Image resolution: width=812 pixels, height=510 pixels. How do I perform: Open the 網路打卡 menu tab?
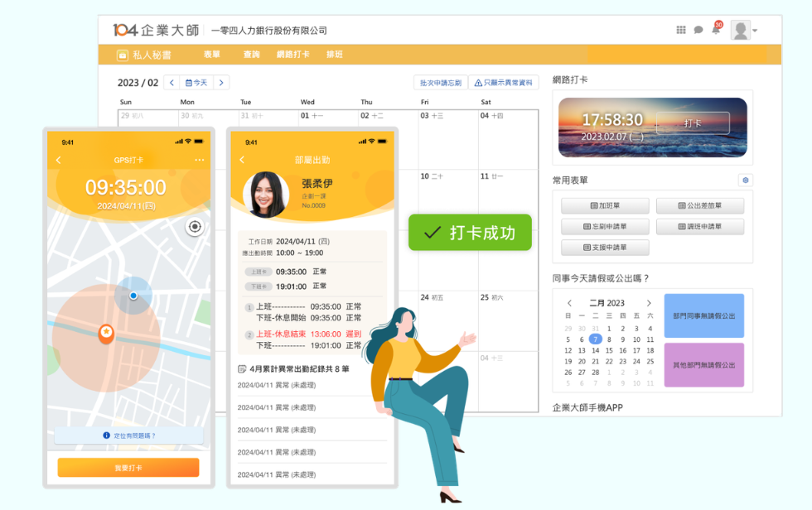click(292, 55)
